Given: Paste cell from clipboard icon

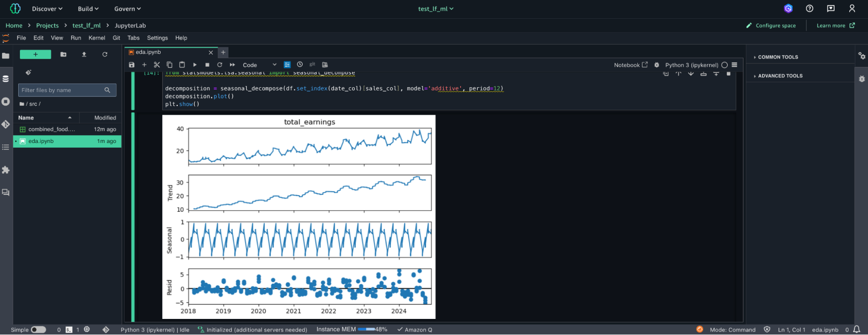Looking at the screenshot, I should [182, 65].
